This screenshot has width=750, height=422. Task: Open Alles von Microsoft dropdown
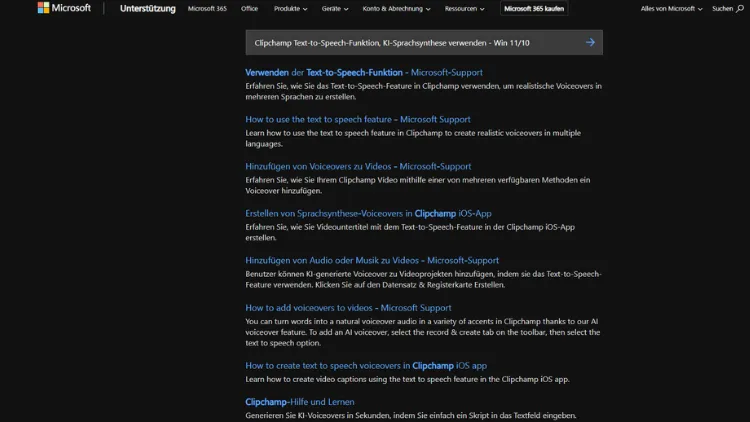pos(672,9)
